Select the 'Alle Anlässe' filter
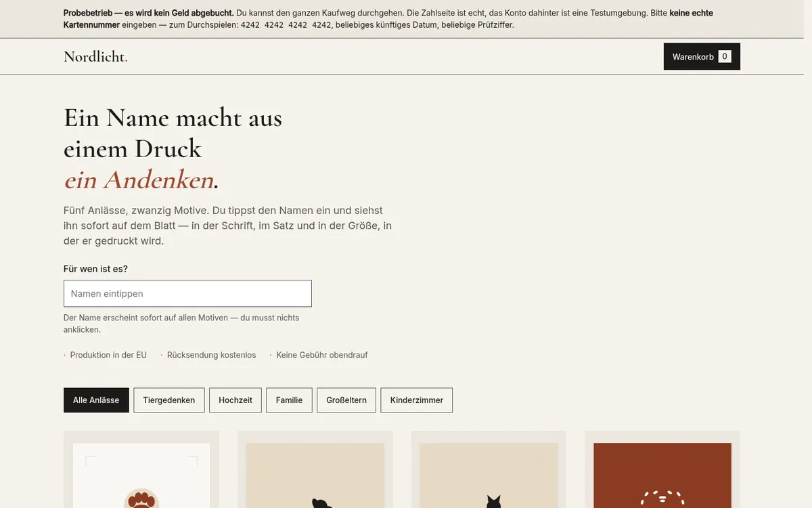The width and height of the screenshot is (812, 508). (96, 400)
